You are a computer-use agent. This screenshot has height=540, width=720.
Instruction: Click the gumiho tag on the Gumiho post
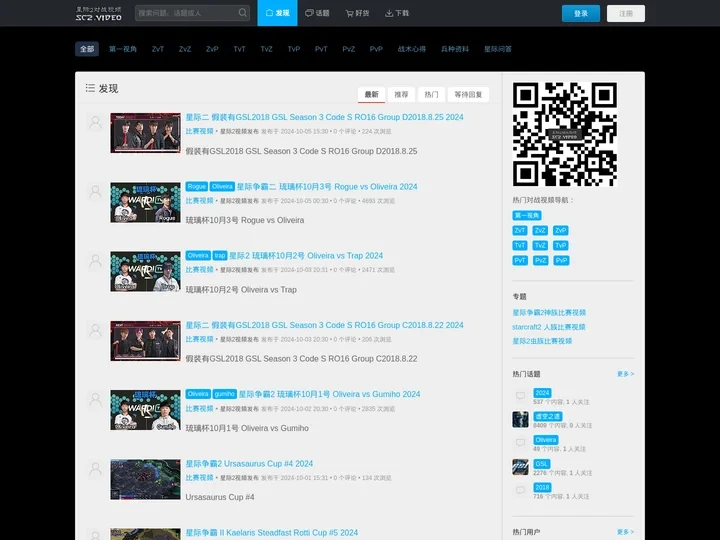pyautogui.click(x=225, y=394)
